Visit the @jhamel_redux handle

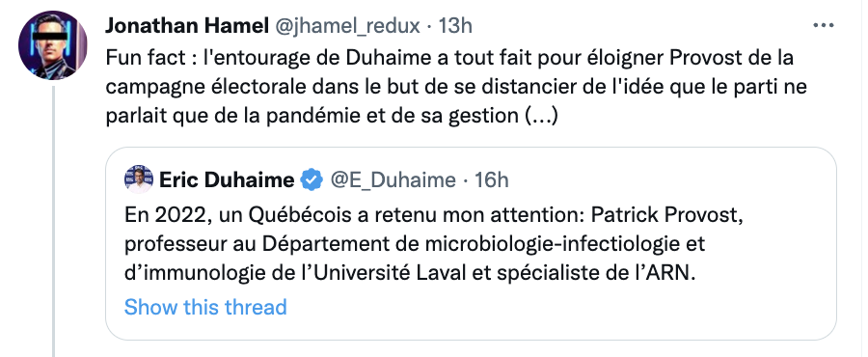347,26
